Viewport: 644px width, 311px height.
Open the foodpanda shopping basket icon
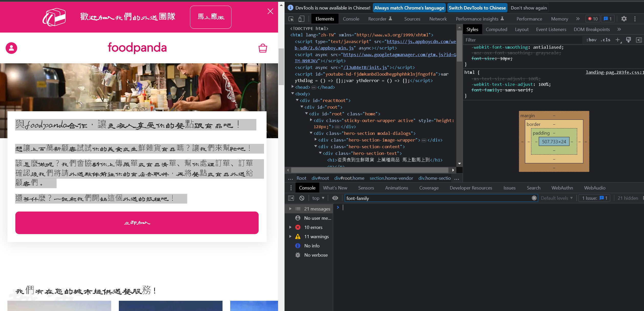pyautogui.click(x=263, y=48)
